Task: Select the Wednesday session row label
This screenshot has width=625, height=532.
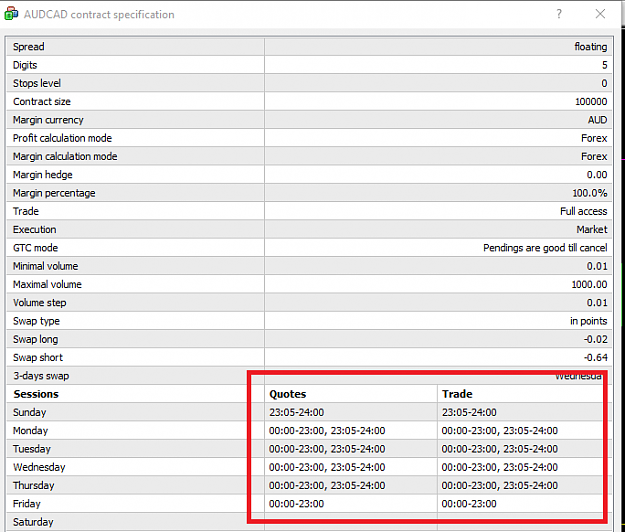Action: [39, 467]
